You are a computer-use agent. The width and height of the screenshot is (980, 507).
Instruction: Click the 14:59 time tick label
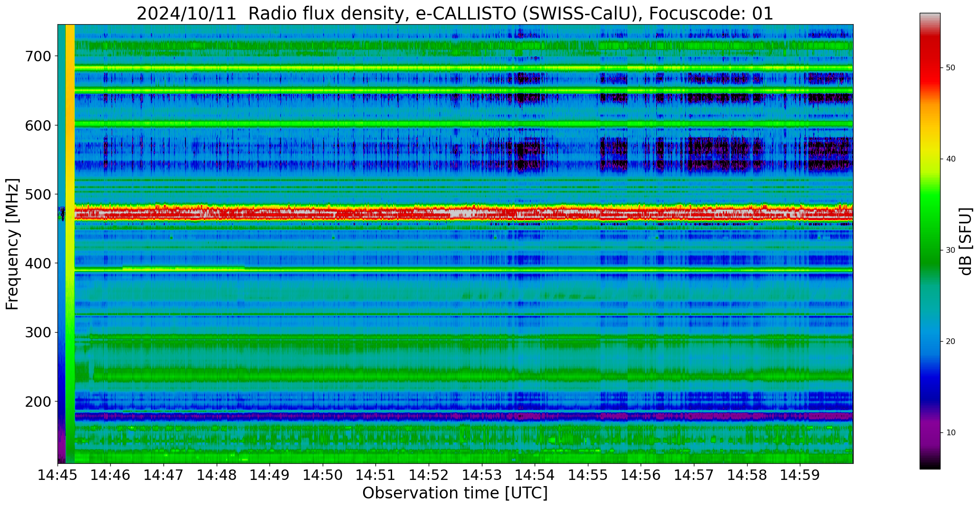(800, 475)
